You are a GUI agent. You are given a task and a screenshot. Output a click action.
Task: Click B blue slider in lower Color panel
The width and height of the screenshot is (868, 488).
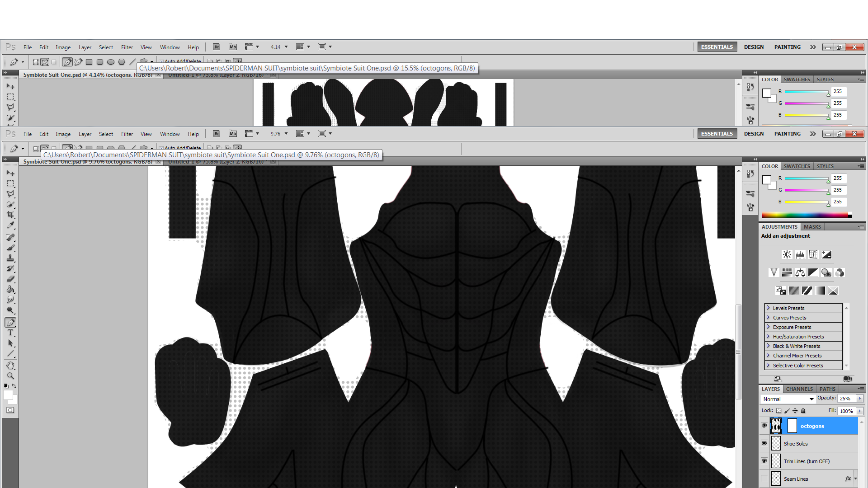[x=807, y=202]
